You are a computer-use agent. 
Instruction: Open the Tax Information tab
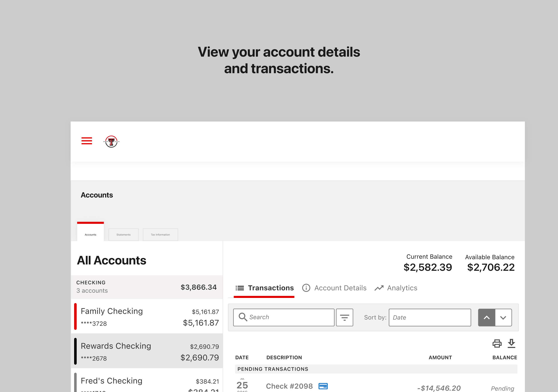coord(160,235)
